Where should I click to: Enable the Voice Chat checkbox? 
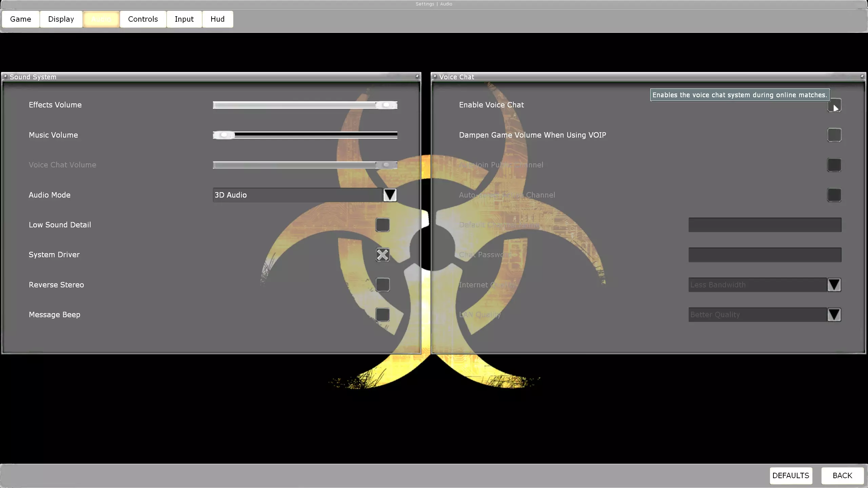834,105
